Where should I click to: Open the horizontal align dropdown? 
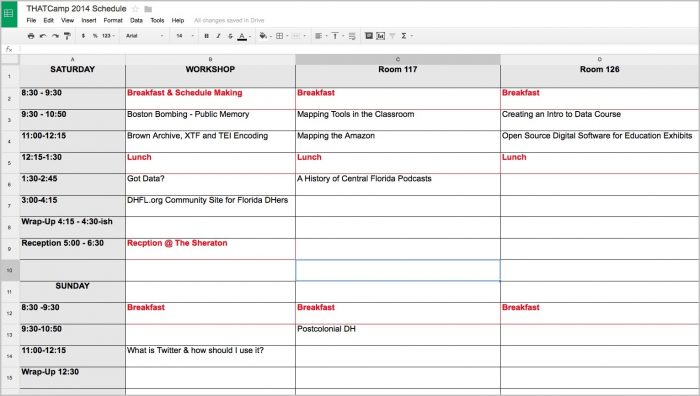point(321,36)
